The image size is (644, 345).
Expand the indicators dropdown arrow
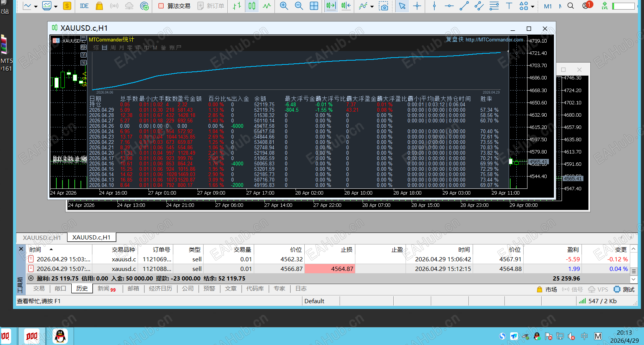372,7
